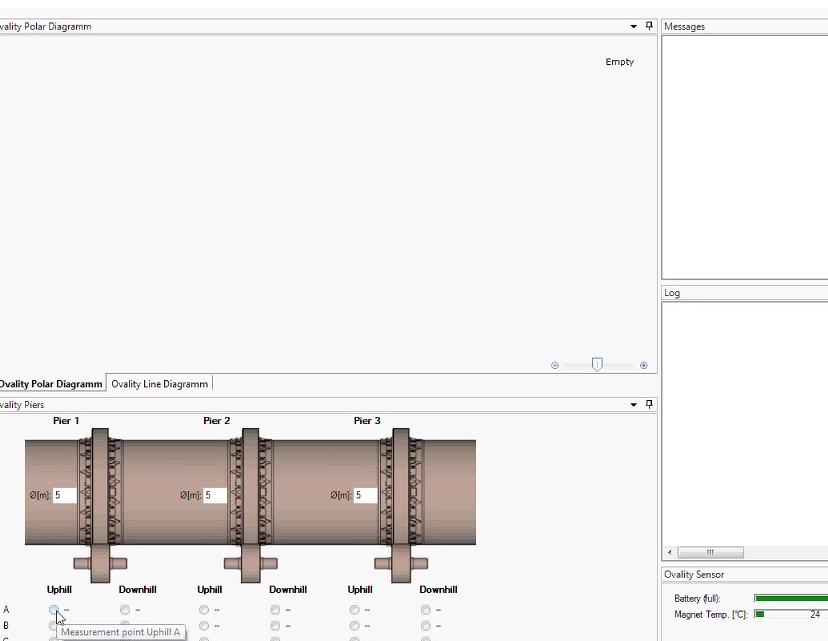This screenshot has width=828, height=641.
Task: Click the 'Messages' panel title
Action: click(x=684, y=26)
